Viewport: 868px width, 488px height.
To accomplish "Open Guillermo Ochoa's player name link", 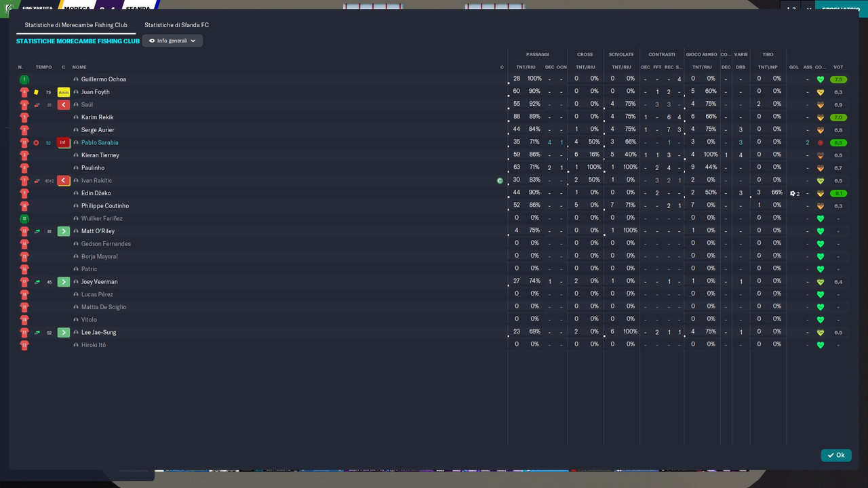I will (x=104, y=79).
